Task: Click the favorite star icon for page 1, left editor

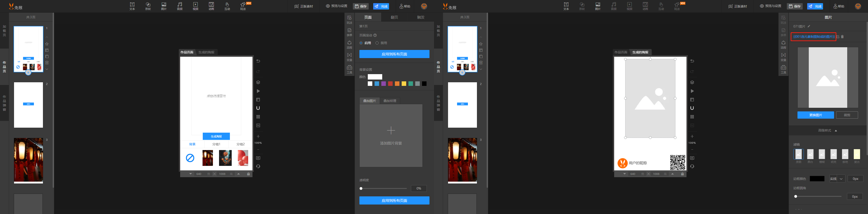Action: click(x=47, y=44)
